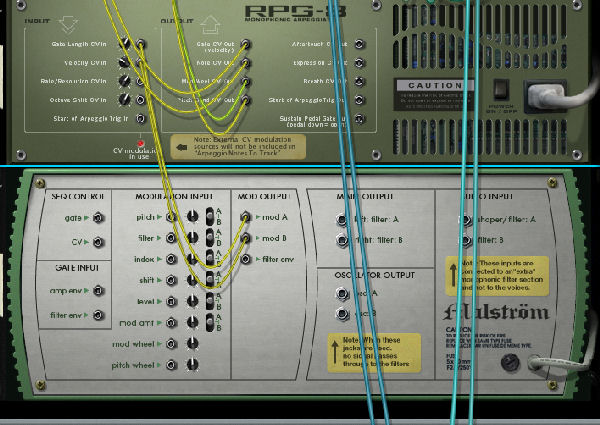
Task: Click the Breath CV Out jack
Action: point(359,81)
